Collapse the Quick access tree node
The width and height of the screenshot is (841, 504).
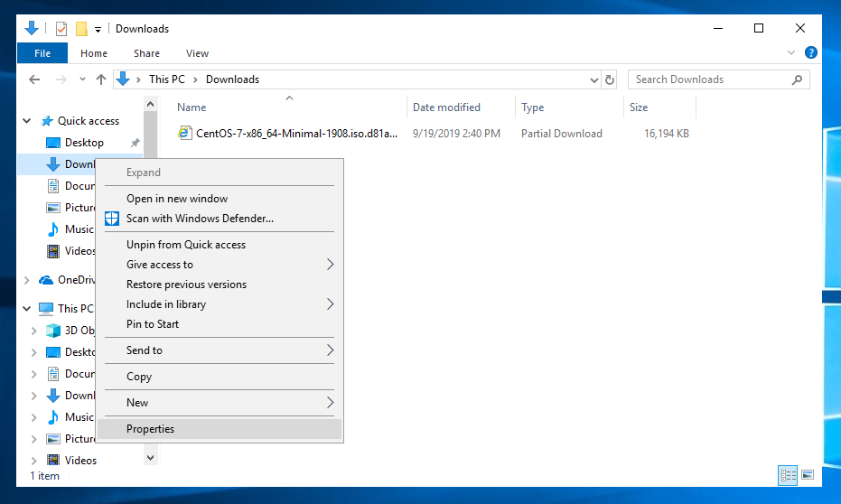coord(25,121)
